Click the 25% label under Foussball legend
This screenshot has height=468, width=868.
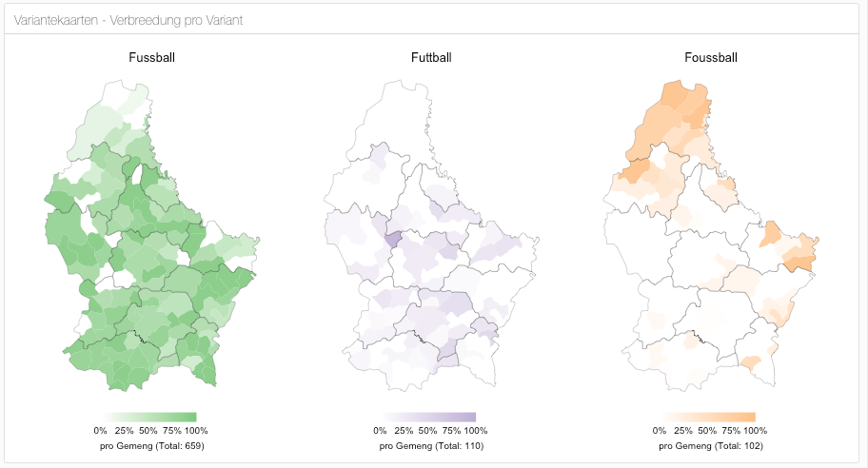point(683,431)
